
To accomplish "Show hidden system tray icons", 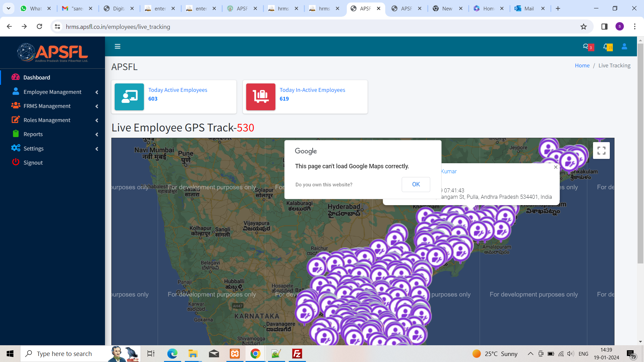I will point(530,354).
